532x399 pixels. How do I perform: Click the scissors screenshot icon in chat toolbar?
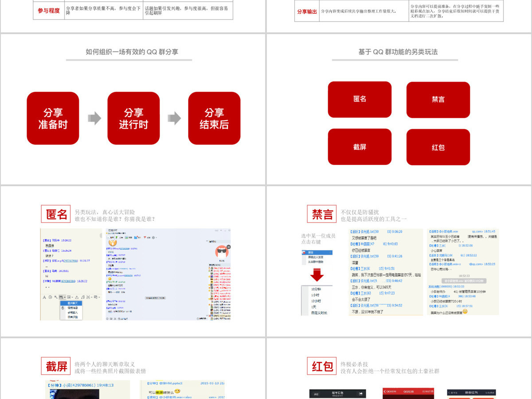pyautogui.click(x=88, y=297)
